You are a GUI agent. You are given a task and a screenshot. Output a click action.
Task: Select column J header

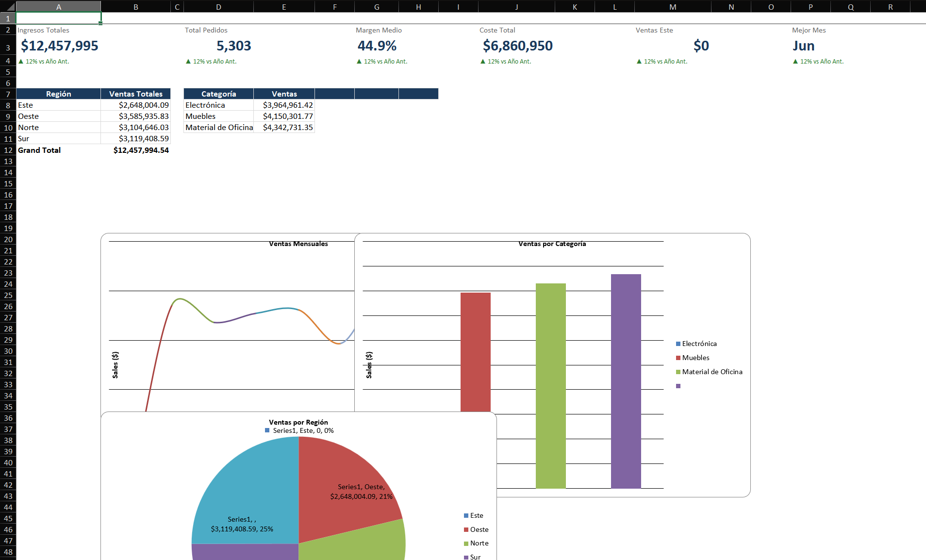click(516, 7)
